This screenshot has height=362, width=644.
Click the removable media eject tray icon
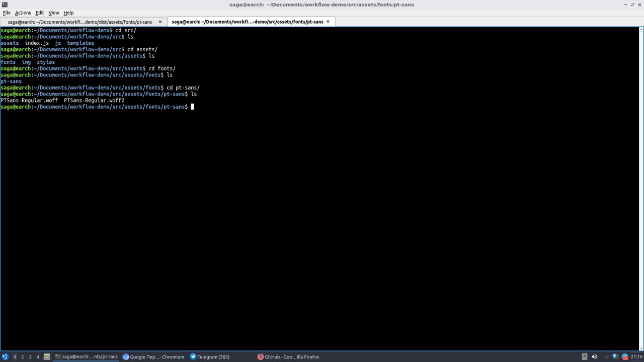click(x=585, y=357)
